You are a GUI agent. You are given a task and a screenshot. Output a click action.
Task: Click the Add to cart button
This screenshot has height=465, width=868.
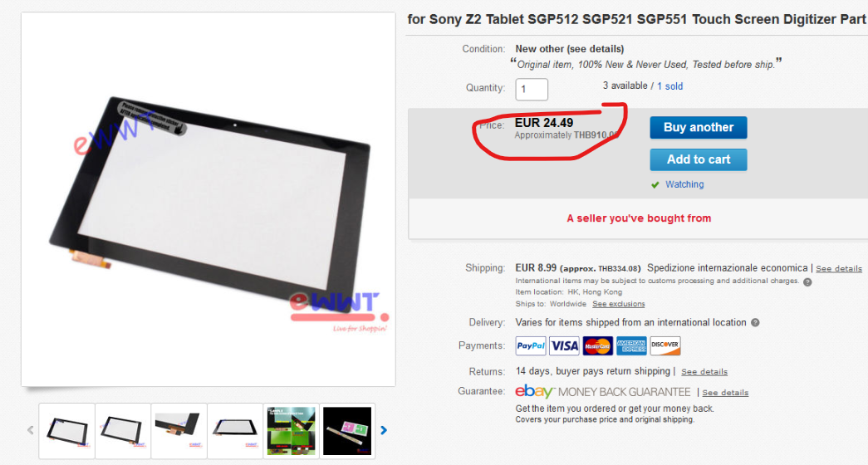[x=699, y=159]
